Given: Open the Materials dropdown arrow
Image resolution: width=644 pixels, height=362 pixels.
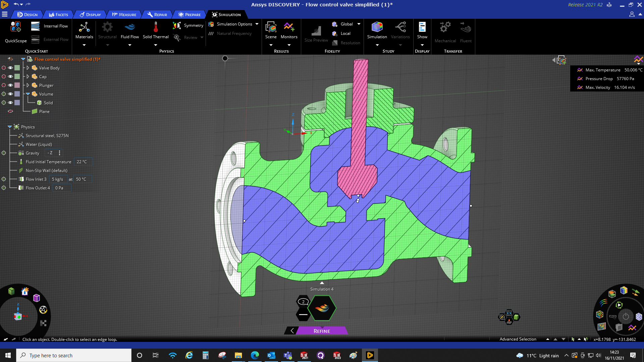Looking at the screenshot, I should [84, 45].
